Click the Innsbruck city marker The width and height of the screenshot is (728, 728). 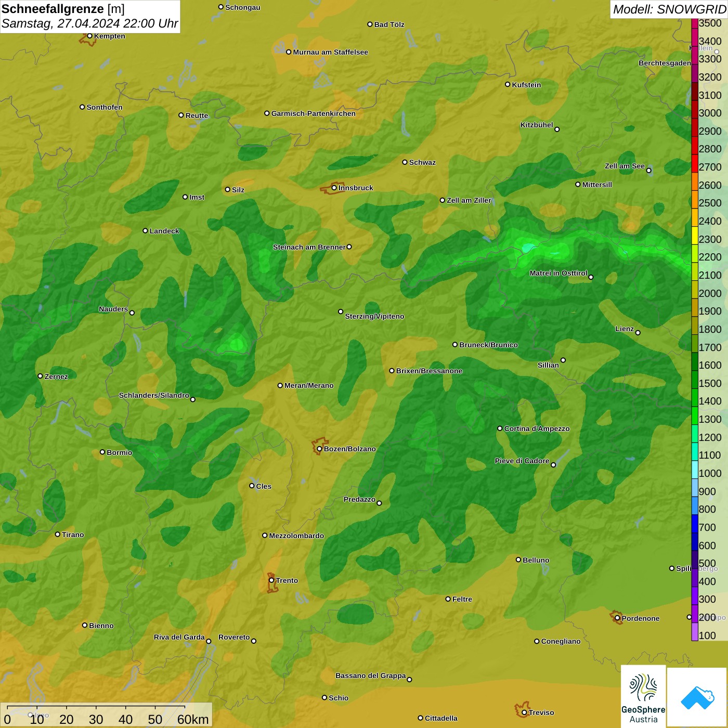pyautogui.click(x=334, y=188)
